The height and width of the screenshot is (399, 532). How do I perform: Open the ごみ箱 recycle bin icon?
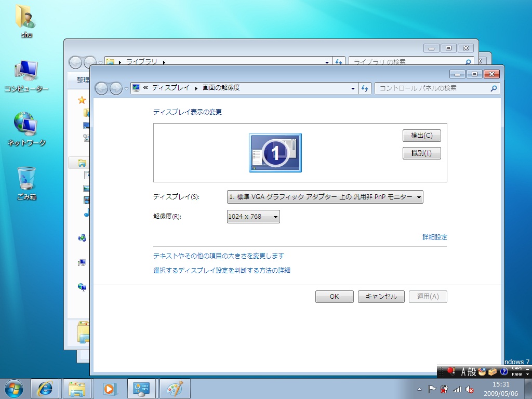(x=26, y=183)
